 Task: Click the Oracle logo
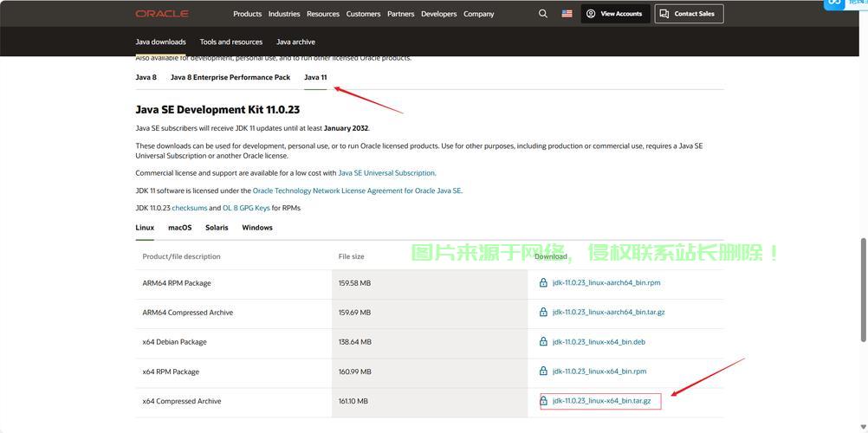coord(162,14)
